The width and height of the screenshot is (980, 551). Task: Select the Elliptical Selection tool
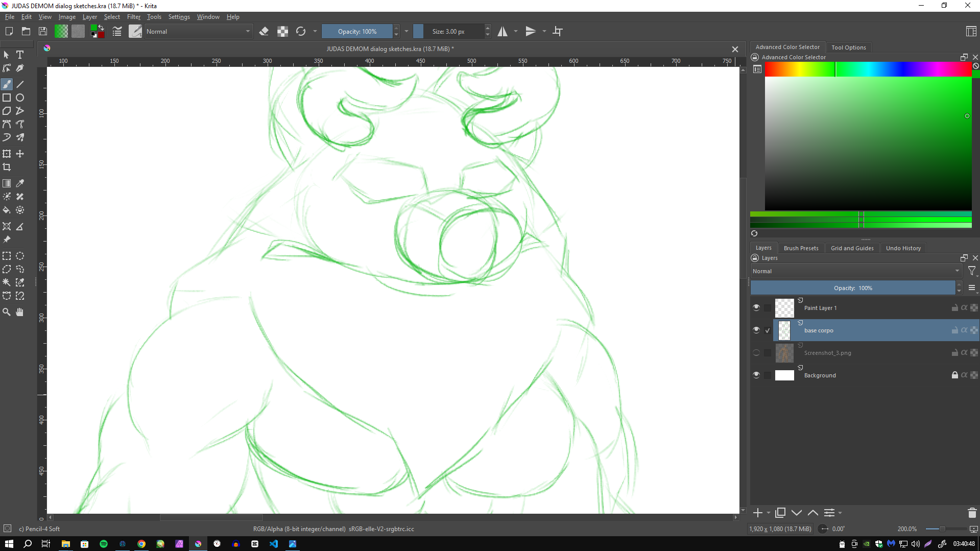point(20,256)
